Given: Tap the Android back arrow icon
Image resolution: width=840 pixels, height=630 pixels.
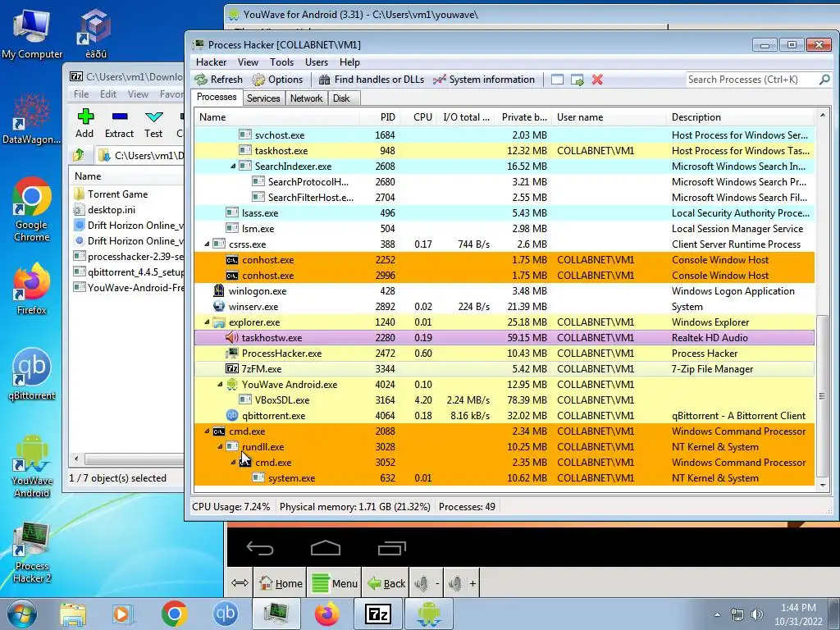Looking at the screenshot, I should point(260,548).
